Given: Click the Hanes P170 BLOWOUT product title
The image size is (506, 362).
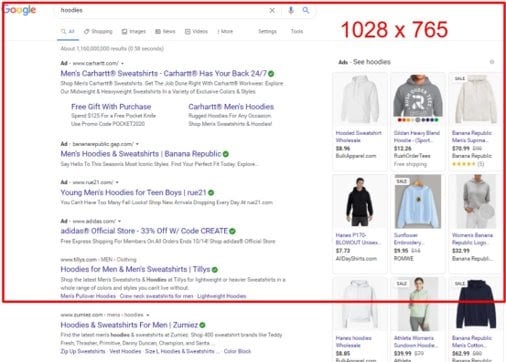Looking at the screenshot, I should pos(357,239).
